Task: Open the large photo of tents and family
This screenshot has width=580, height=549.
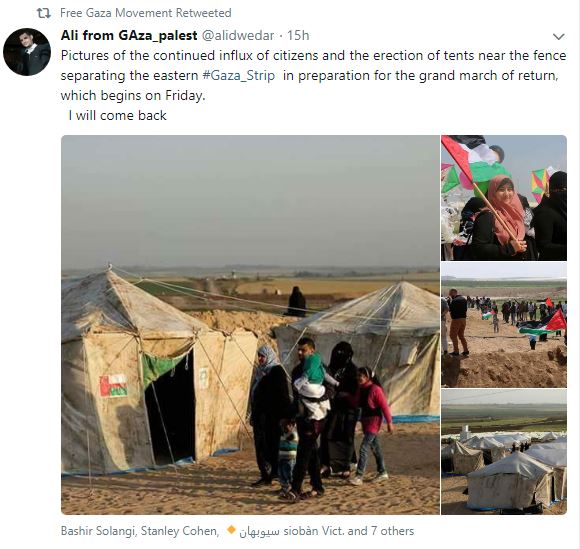Action: [250, 324]
